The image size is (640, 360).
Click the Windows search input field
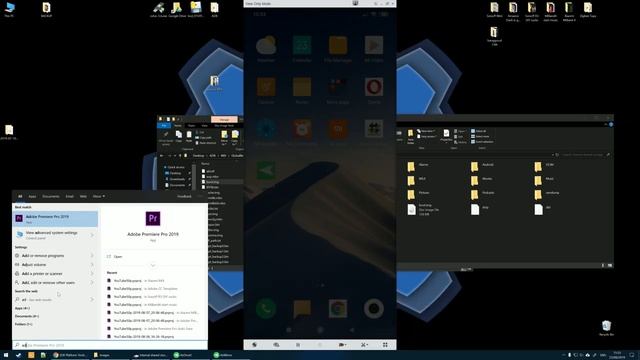pos(110,345)
